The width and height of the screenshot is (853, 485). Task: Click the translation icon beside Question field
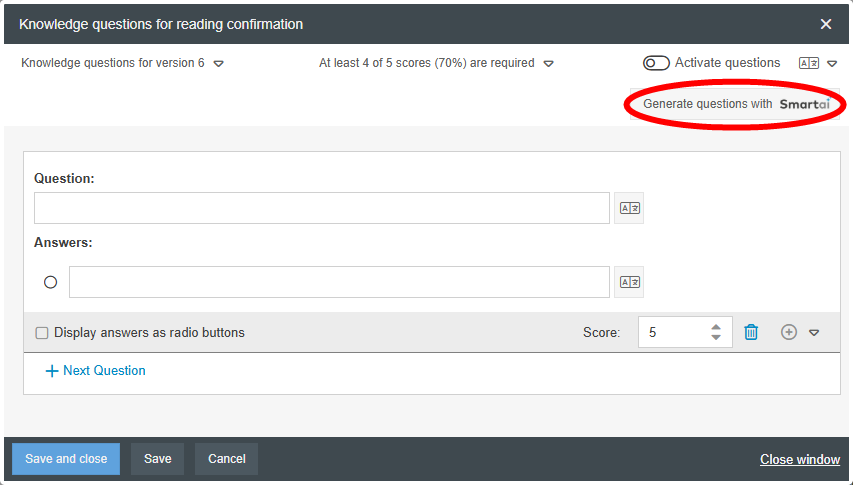[x=629, y=208]
